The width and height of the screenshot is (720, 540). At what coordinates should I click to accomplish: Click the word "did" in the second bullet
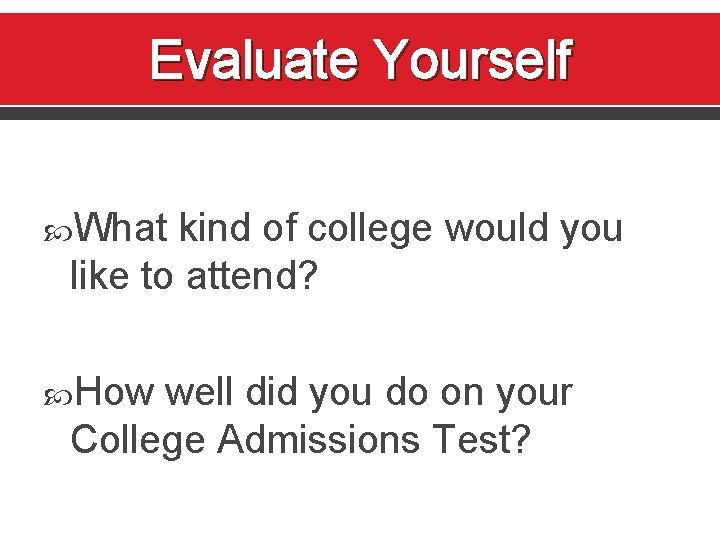pyautogui.click(x=270, y=393)
